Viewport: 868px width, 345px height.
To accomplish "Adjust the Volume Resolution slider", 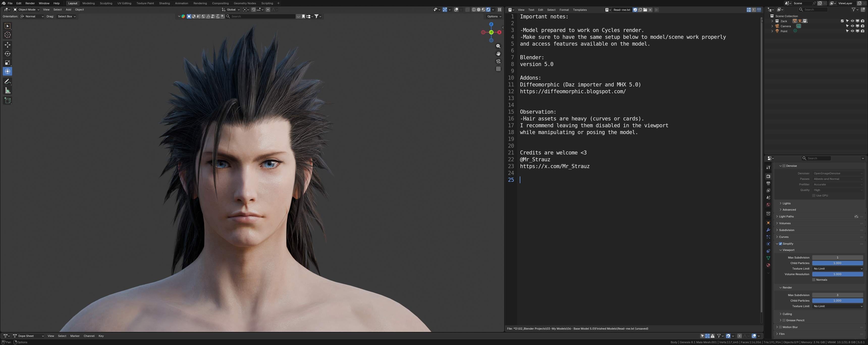I will 838,274.
